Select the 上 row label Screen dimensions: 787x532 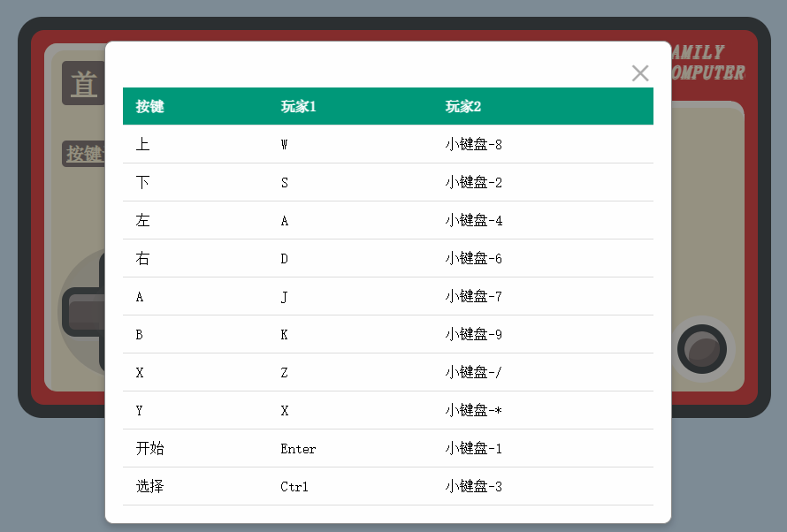tap(142, 144)
